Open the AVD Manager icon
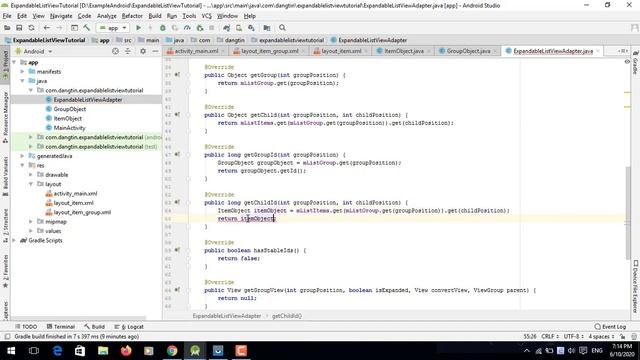The image size is (640, 360). 239,28
